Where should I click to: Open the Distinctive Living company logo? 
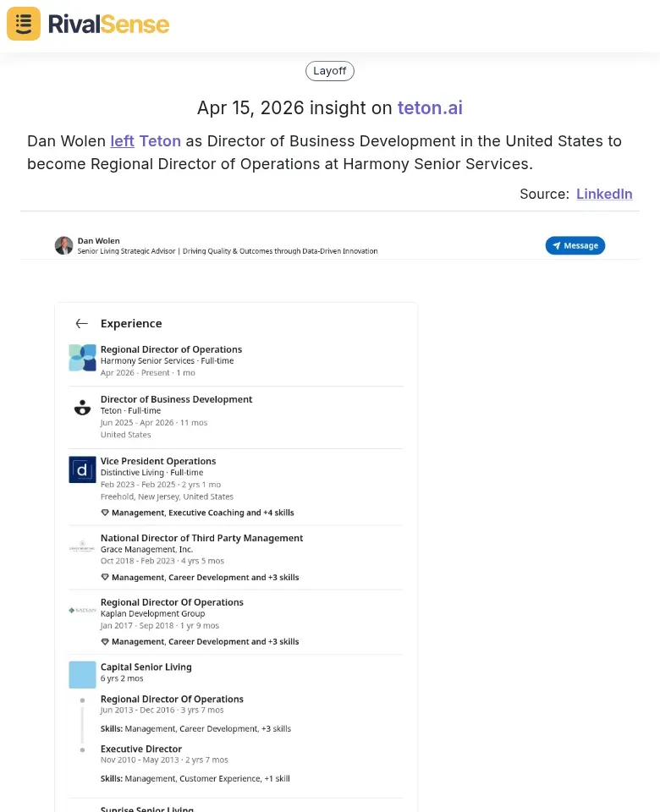[82, 469]
